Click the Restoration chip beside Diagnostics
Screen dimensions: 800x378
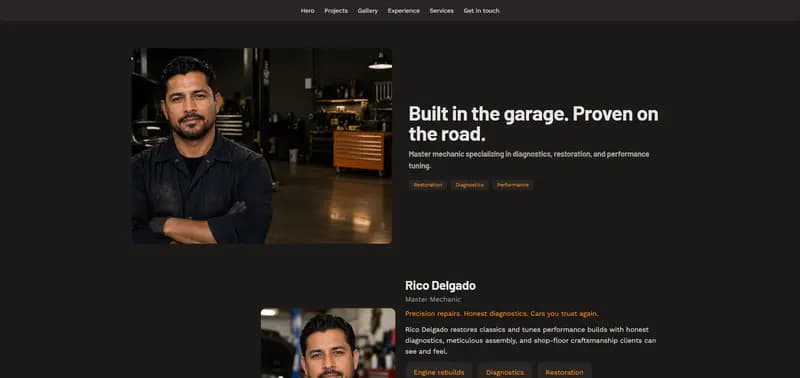click(x=564, y=372)
